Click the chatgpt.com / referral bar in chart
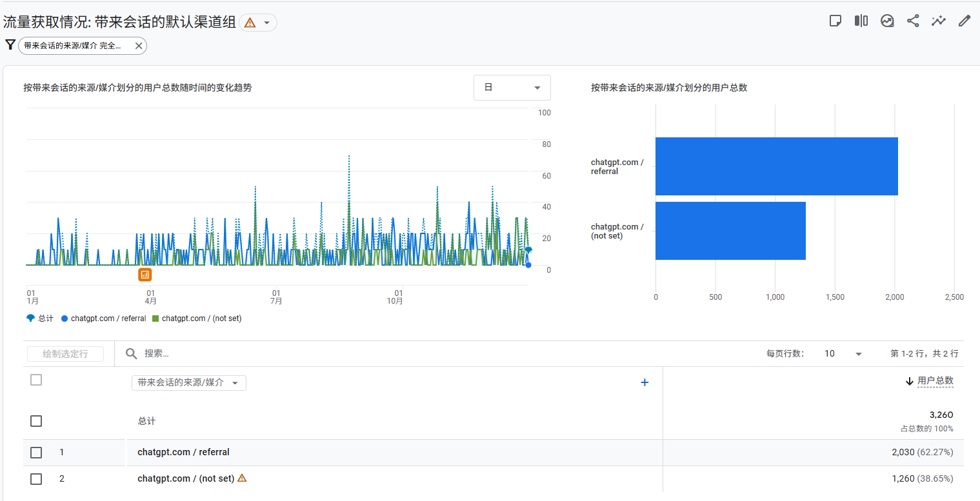The width and height of the screenshot is (980, 501). pyautogui.click(x=776, y=166)
